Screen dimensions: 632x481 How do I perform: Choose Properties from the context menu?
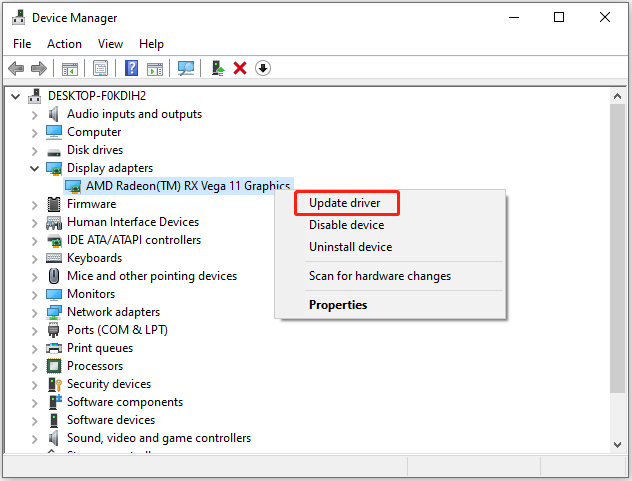[338, 305]
